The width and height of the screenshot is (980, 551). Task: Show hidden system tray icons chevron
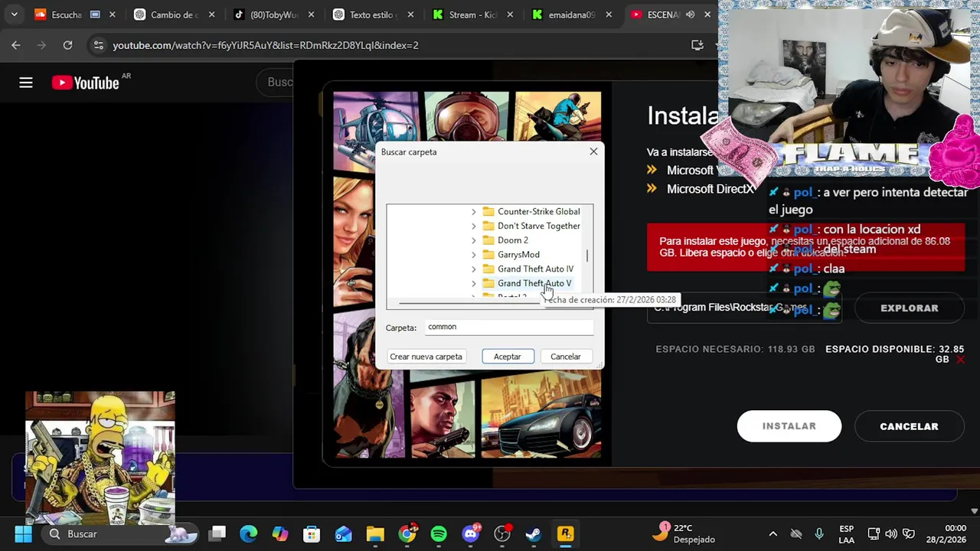(x=773, y=533)
